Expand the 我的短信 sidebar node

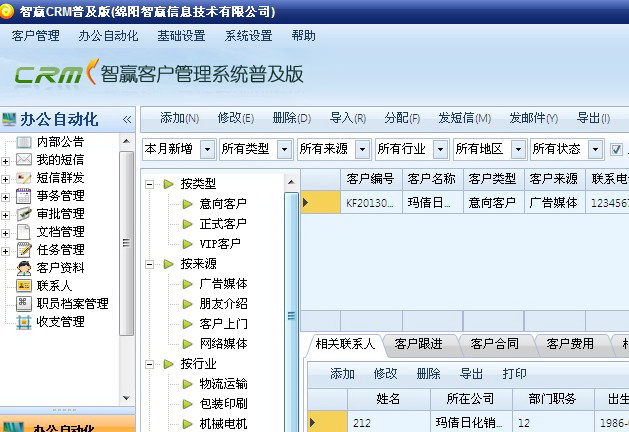[x=5, y=161]
